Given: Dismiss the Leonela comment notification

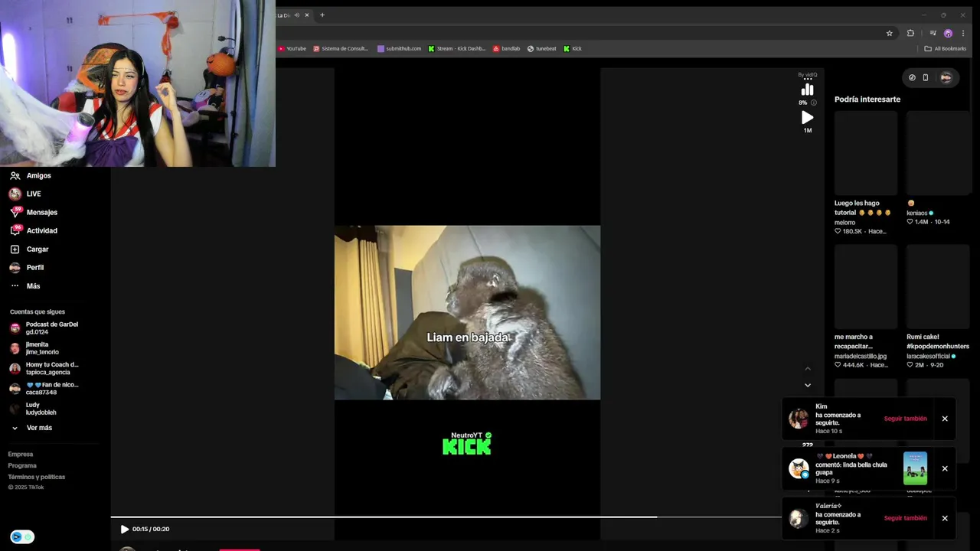Looking at the screenshot, I should pos(945,468).
